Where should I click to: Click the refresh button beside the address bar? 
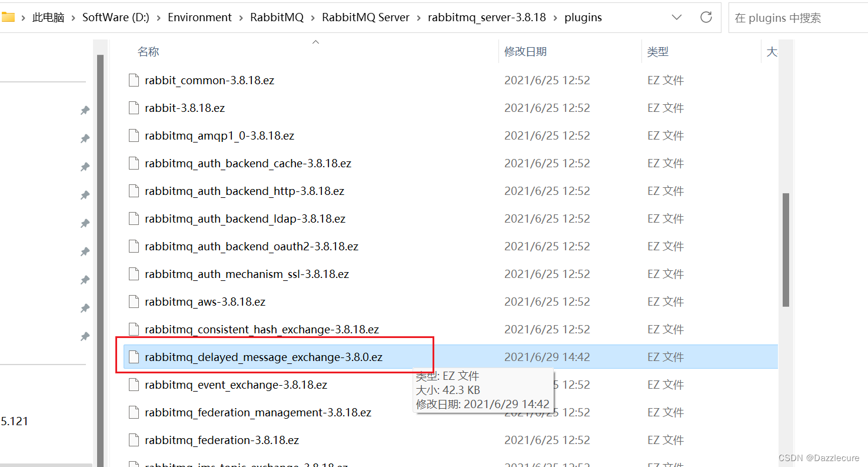coord(706,17)
